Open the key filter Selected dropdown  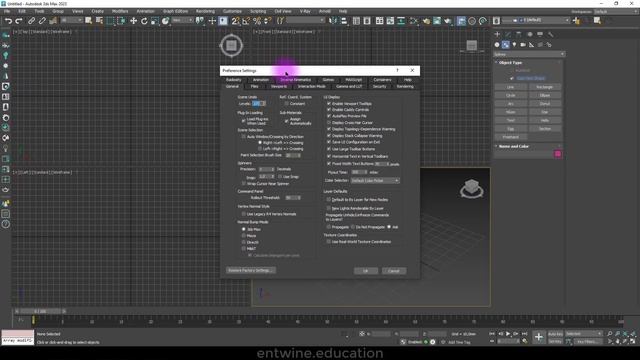tap(584, 334)
